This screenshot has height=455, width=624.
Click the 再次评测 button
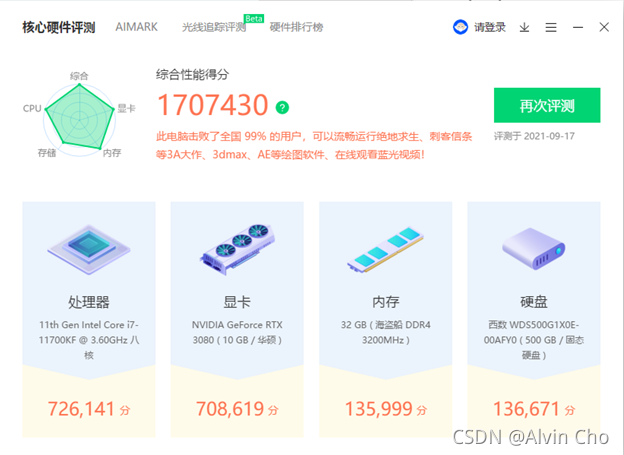coord(547,105)
